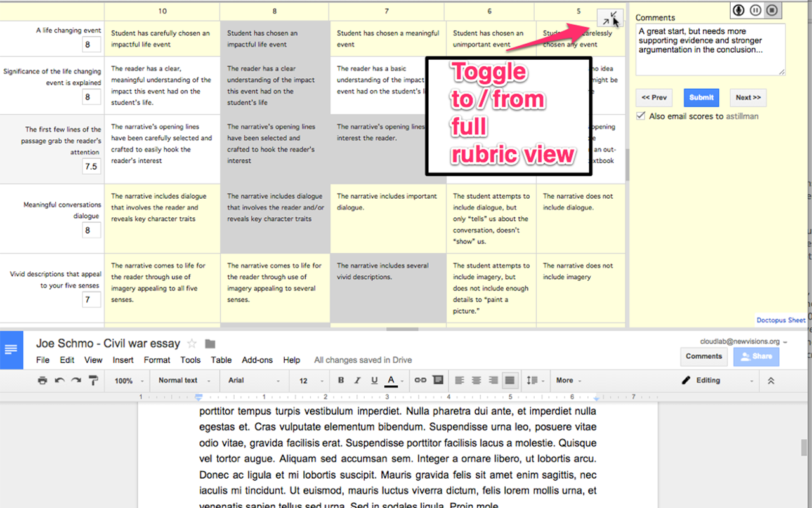Select 'narrative does not include imagery' cell
The width and height of the screenshot is (812, 508).
click(x=580, y=288)
